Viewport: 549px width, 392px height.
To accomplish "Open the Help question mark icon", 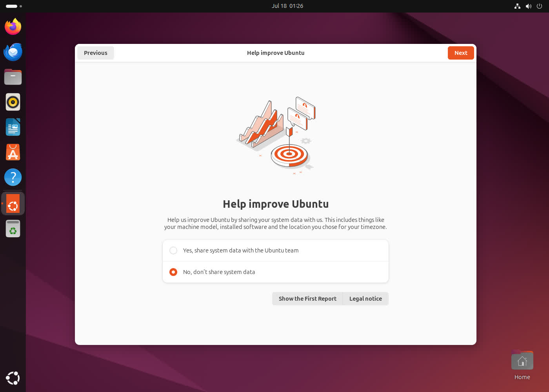I will pos(13,177).
